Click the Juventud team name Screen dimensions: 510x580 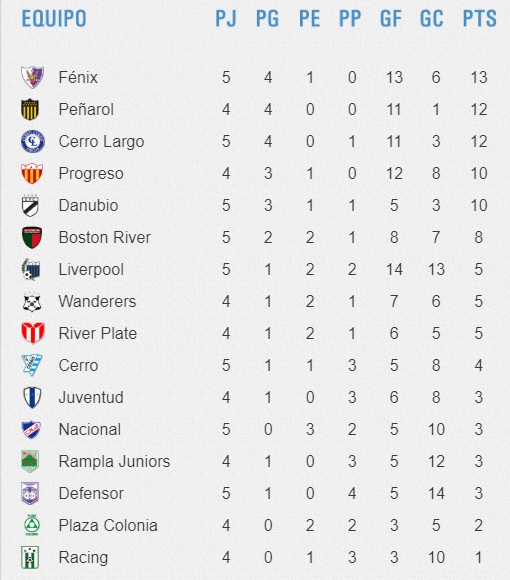click(x=91, y=397)
